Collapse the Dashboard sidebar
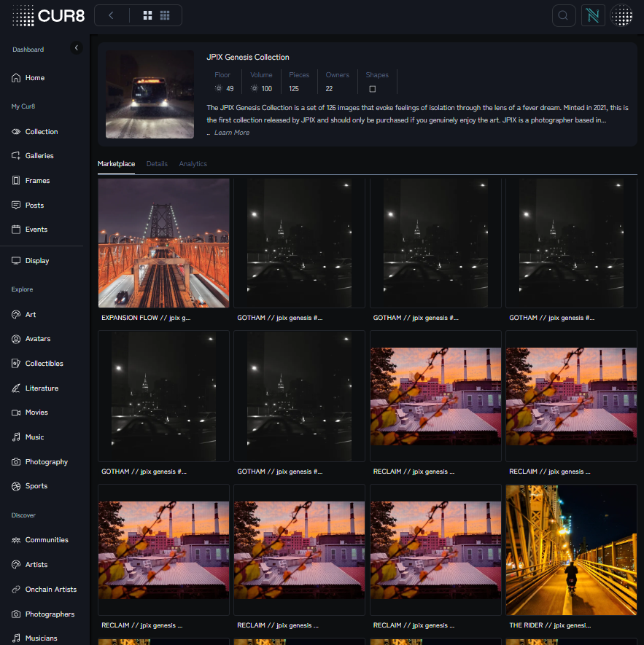Image resolution: width=644 pixels, height=645 pixels. [76, 48]
